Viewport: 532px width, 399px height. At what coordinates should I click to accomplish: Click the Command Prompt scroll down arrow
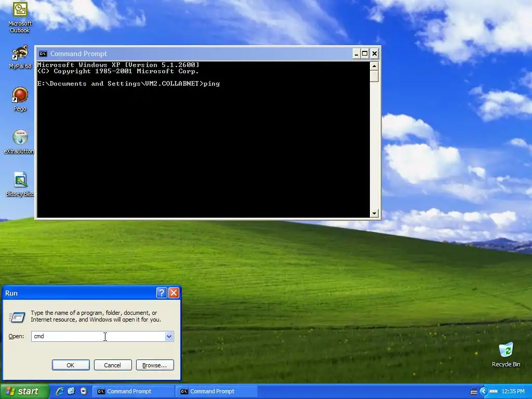[x=374, y=214]
